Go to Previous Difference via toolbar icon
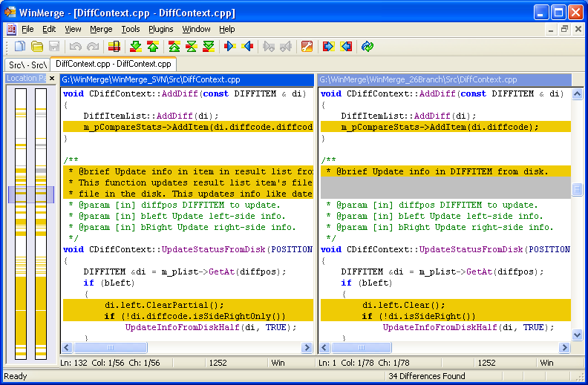 pyautogui.click(x=152, y=47)
